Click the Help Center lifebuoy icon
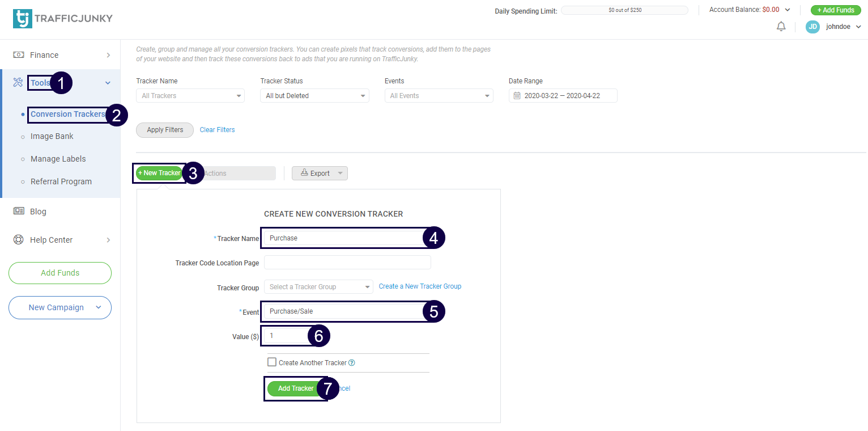 pyautogui.click(x=18, y=240)
